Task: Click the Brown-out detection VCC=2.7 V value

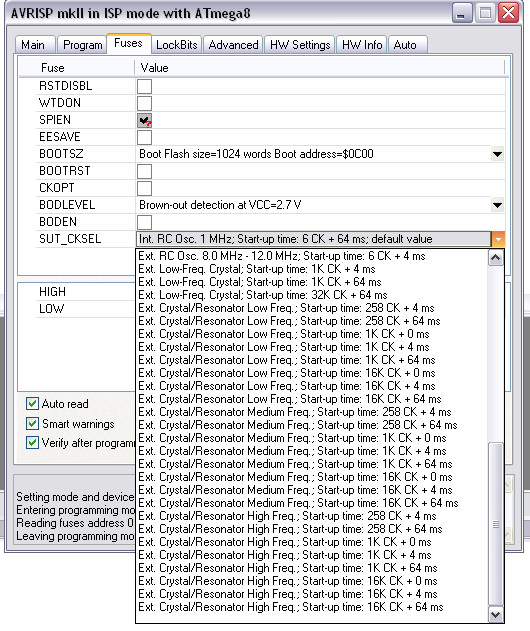Action: point(220,205)
